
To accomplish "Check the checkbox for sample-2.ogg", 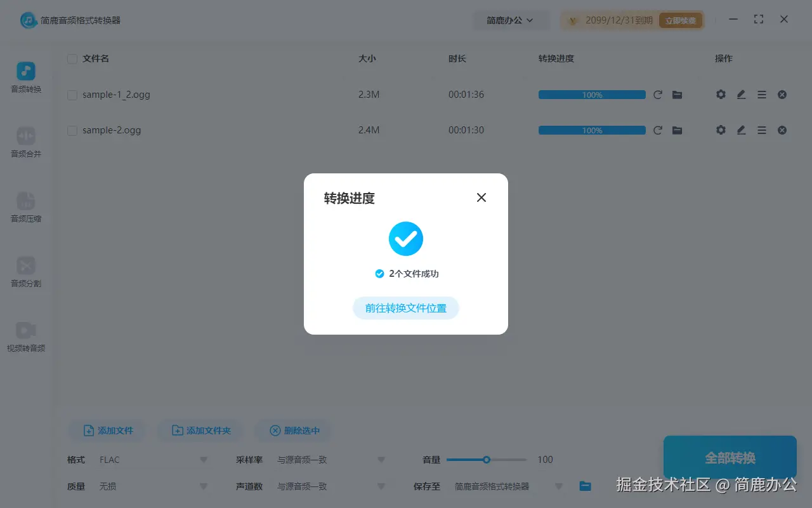I will (72, 130).
